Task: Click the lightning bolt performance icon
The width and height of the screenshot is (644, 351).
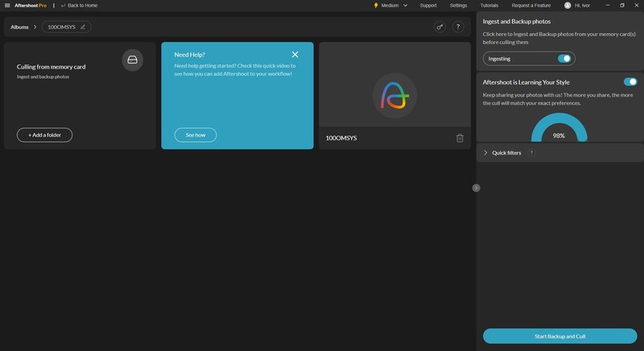Action: pyautogui.click(x=375, y=6)
